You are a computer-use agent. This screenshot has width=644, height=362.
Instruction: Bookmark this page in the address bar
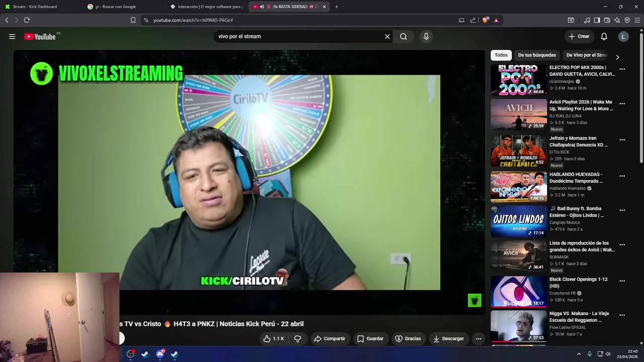click(133, 20)
